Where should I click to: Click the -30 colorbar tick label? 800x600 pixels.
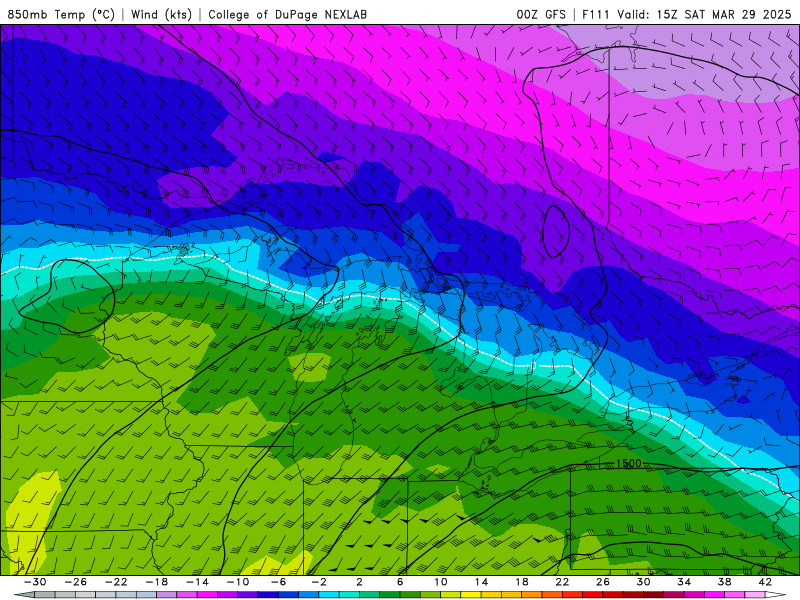coord(35,582)
